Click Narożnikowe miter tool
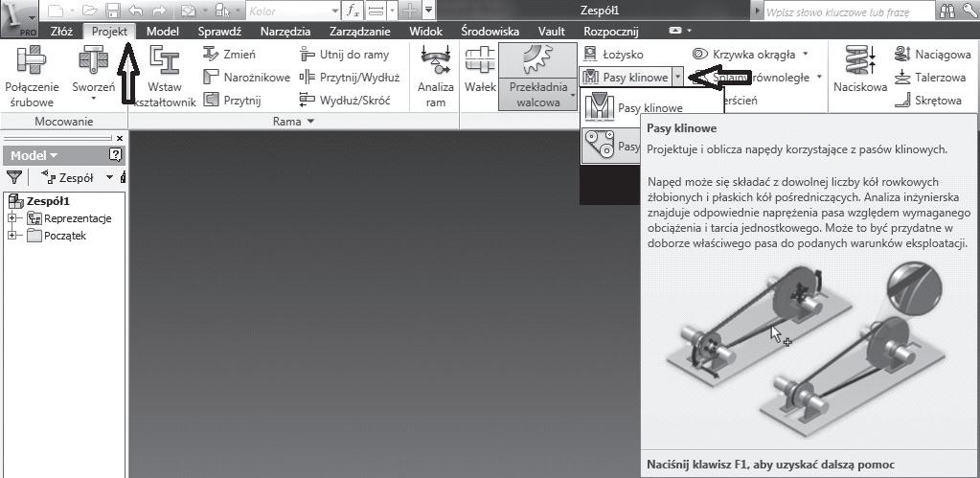This screenshot has width=980, height=478. [247, 78]
